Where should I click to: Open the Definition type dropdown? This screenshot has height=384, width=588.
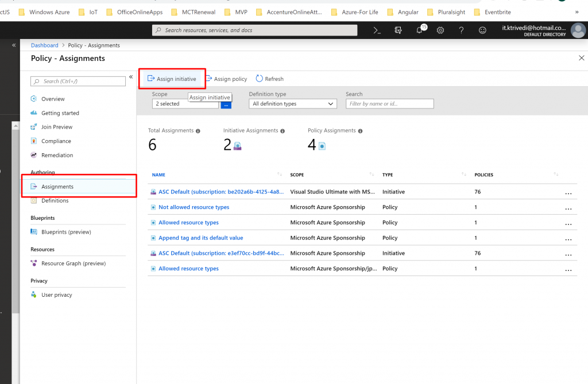[293, 104]
